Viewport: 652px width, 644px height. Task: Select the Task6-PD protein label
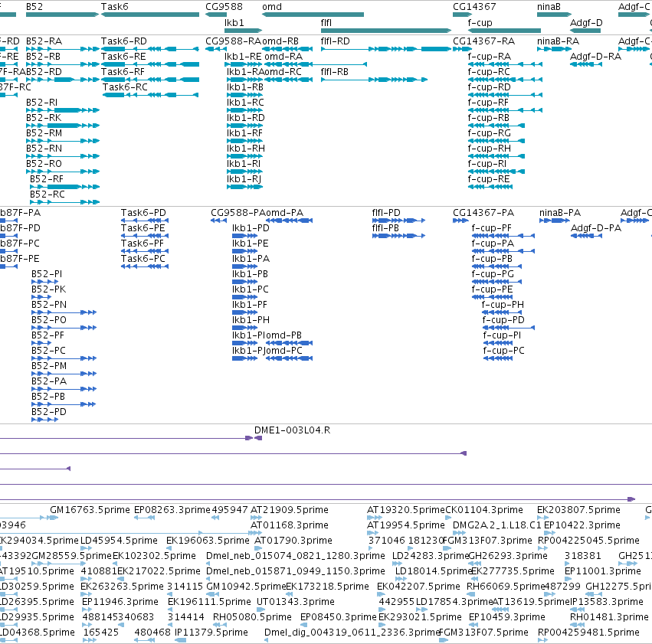[x=143, y=213]
